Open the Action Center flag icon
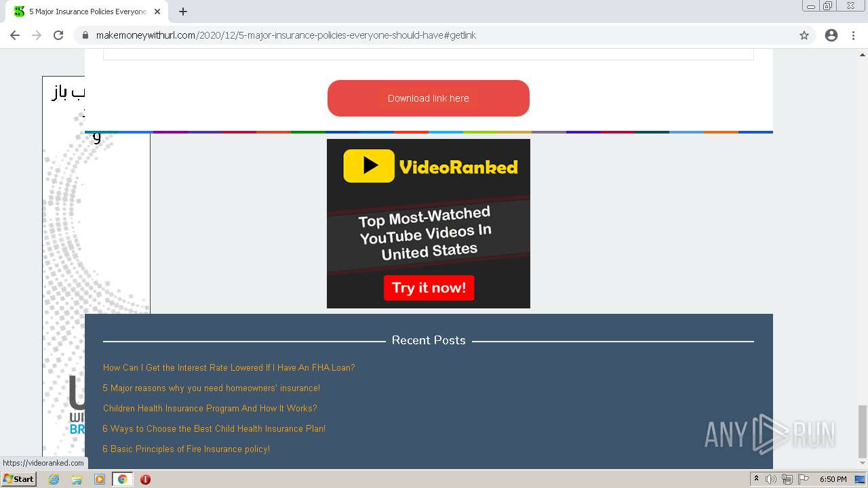The image size is (868, 488). pyautogui.click(x=804, y=479)
